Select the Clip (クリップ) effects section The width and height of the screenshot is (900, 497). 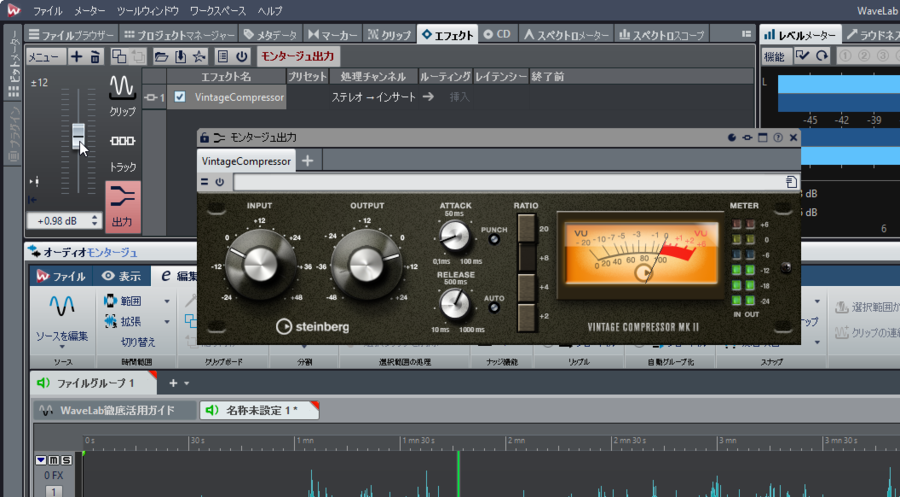pyautogui.click(x=122, y=95)
